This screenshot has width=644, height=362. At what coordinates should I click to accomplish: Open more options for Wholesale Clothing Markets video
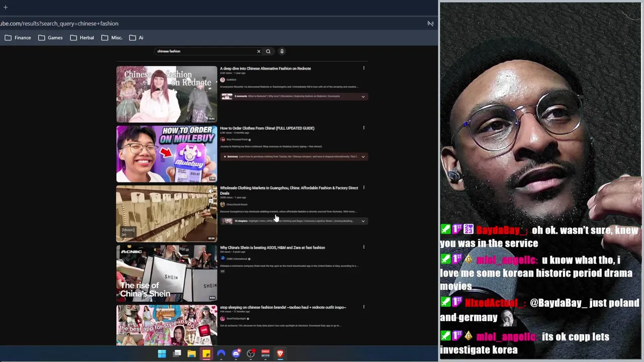364,188
